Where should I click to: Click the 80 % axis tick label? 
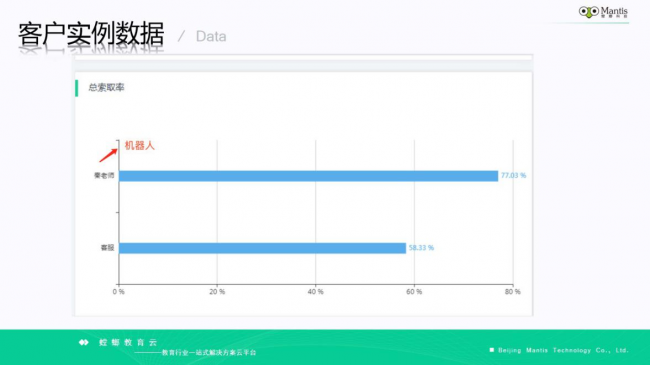(x=513, y=292)
